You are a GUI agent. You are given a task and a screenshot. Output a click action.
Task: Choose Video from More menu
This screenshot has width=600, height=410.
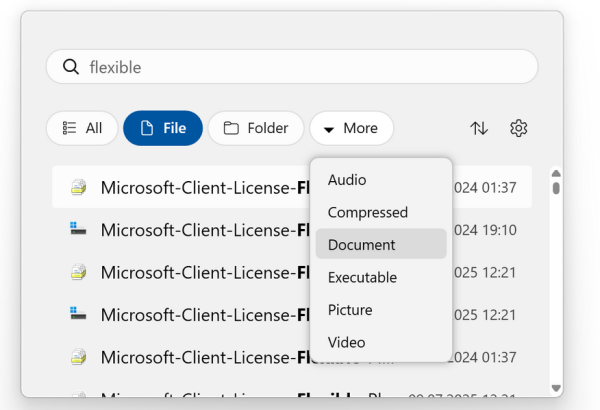[x=381, y=342]
